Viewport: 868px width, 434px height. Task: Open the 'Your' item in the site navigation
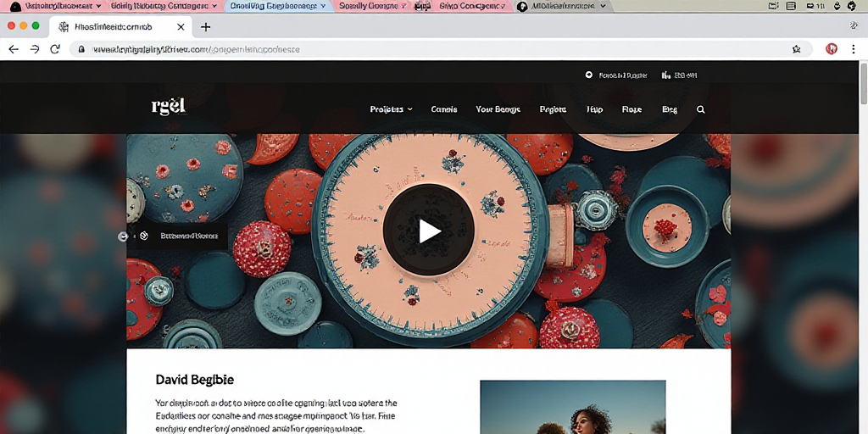[x=498, y=109]
